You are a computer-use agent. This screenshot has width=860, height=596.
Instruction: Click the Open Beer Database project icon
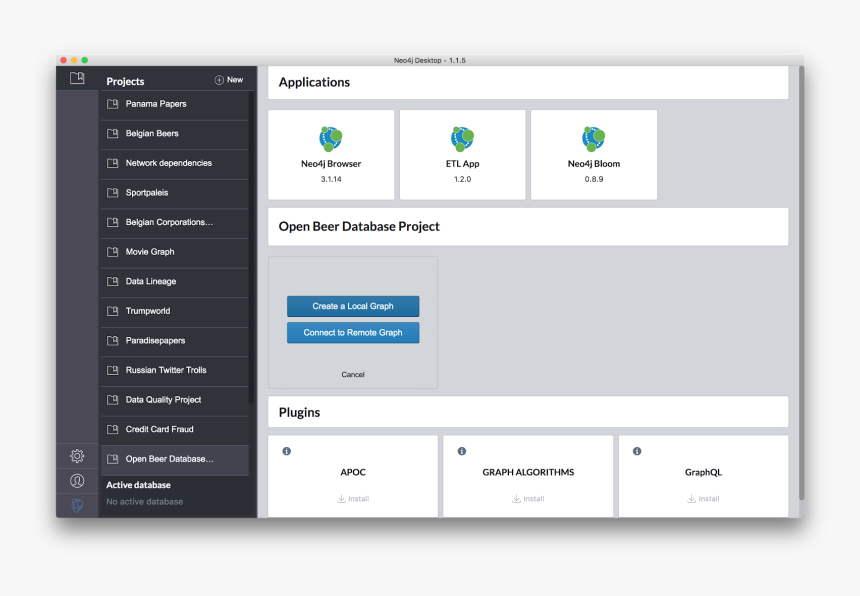point(112,459)
